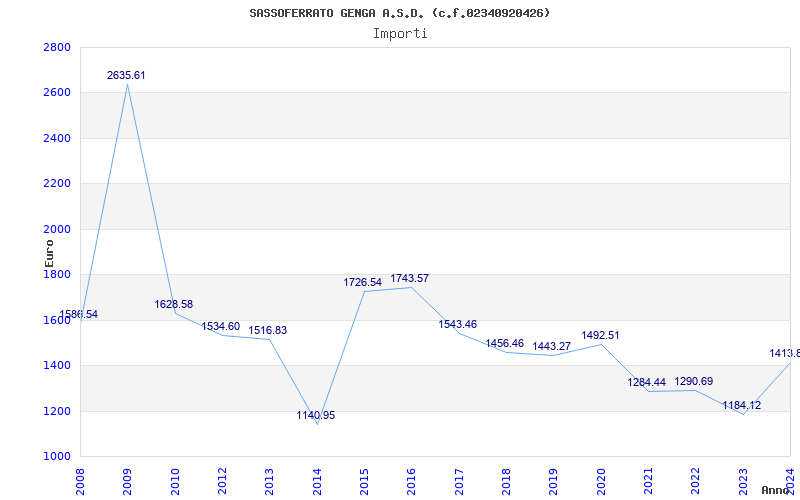This screenshot has width=800, height=500.
Task: Click x-axis year 2015
Action: click(364, 481)
